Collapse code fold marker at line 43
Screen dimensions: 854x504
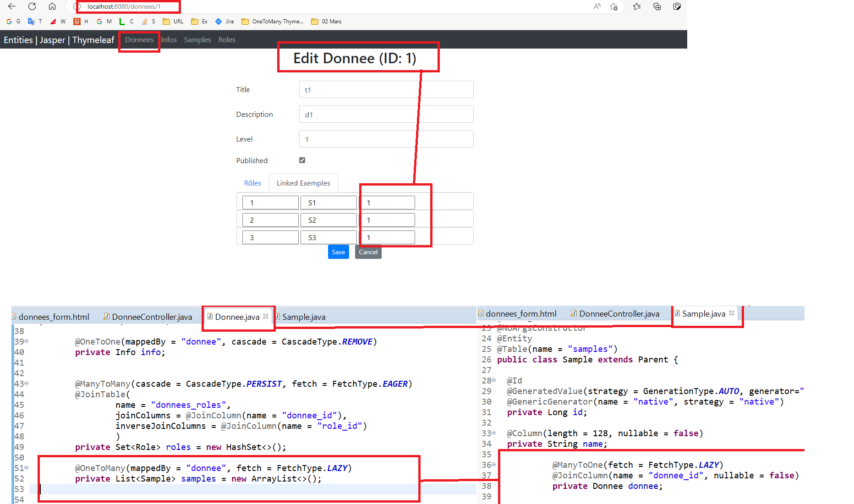27,383
